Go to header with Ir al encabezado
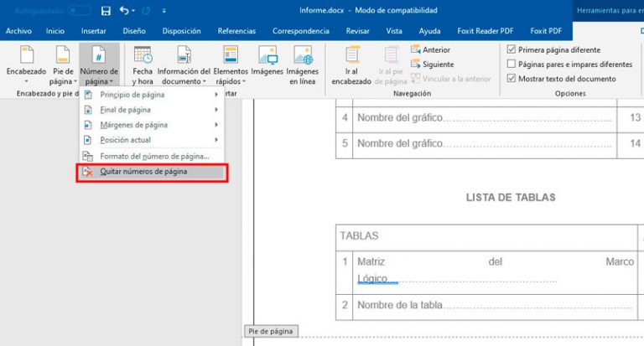 tap(351, 55)
